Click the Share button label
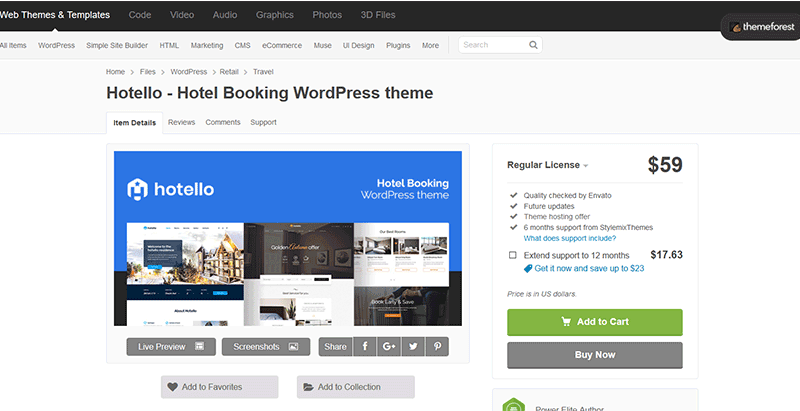 tap(335, 347)
